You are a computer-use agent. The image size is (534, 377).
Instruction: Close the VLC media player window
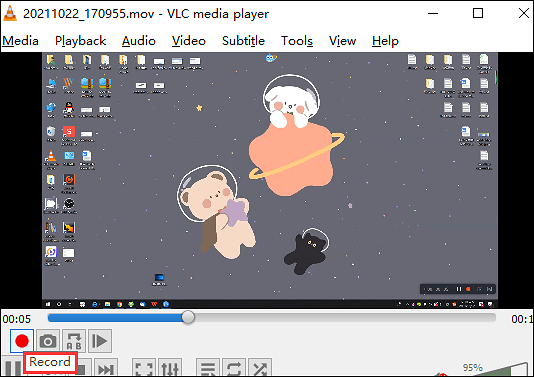(x=523, y=14)
